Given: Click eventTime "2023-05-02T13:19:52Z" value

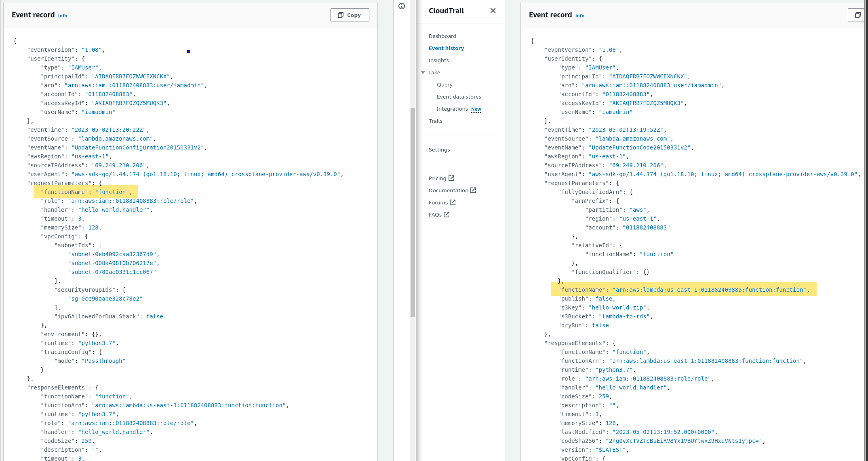Looking at the screenshot, I should (626, 130).
